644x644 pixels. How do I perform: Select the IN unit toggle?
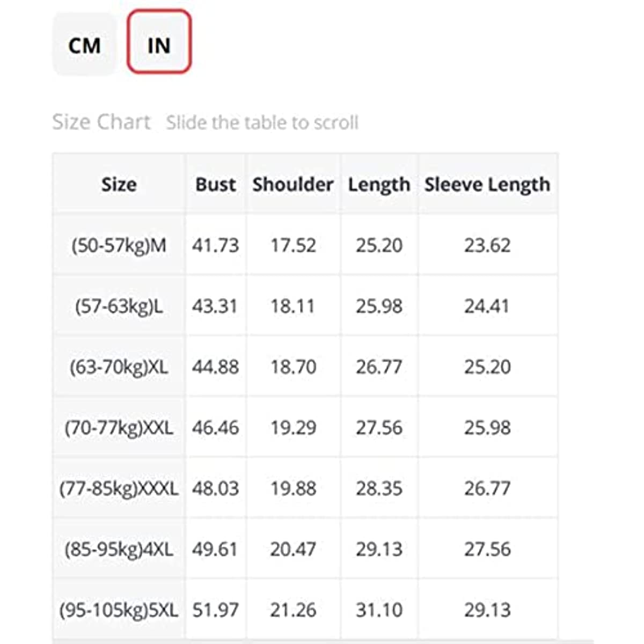coord(159,42)
